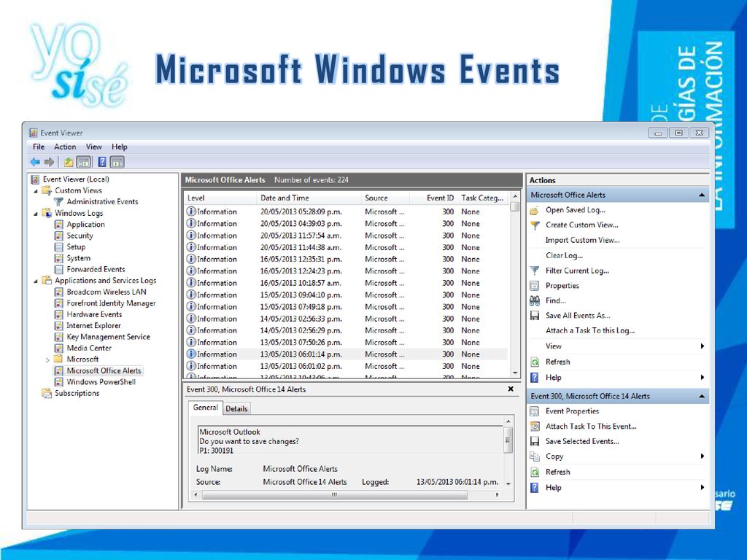Collapse the Event 300 actions section
The height and width of the screenshot is (560, 747).
702,396
